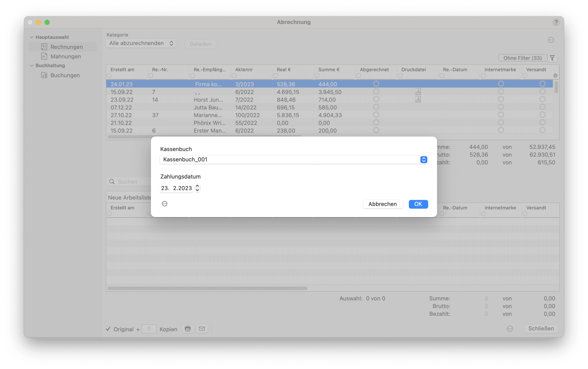Toggle Internetmarke circle for Jutta Bau... row
This screenshot has width=588, height=369.
tap(501, 107)
